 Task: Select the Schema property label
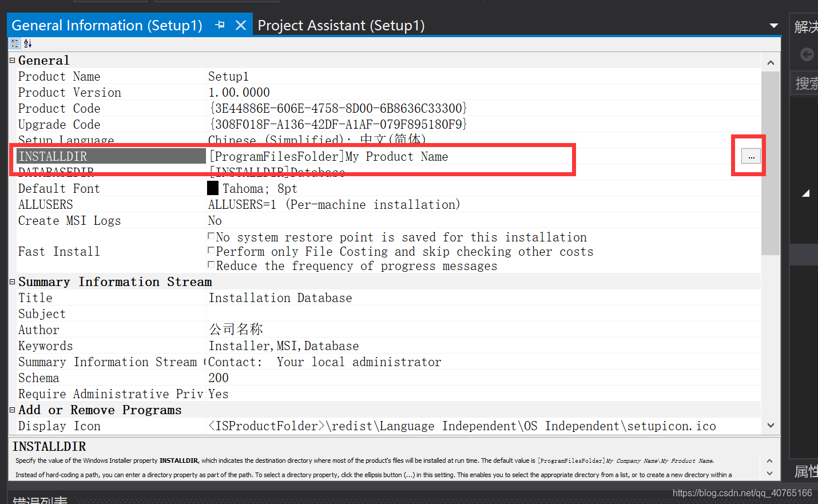38,378
